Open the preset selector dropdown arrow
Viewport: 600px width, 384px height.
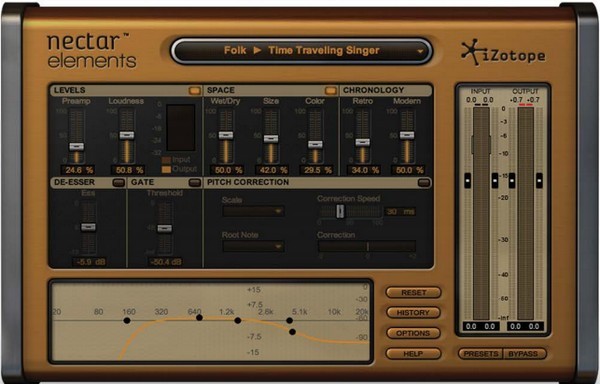420,51
